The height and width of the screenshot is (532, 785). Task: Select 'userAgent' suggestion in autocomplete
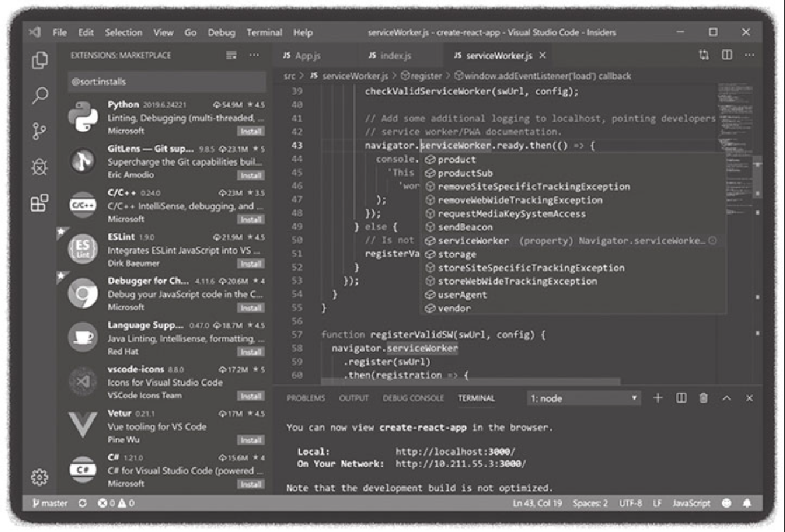coord(573,295)
